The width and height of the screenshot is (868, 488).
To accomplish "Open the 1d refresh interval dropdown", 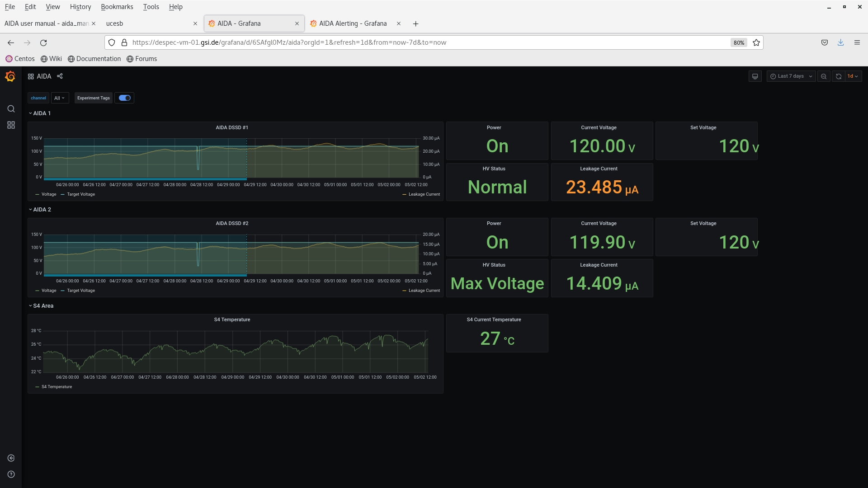I will (x=853, y=76).
